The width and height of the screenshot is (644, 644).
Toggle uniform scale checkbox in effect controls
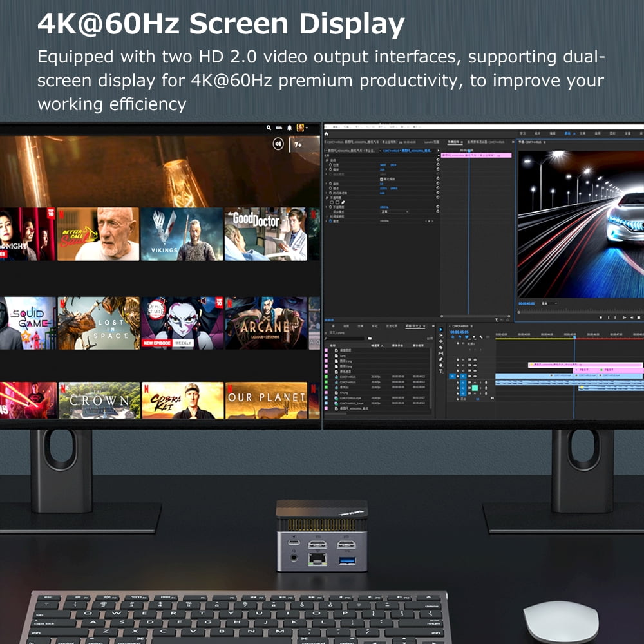click(x=381, y=179)
